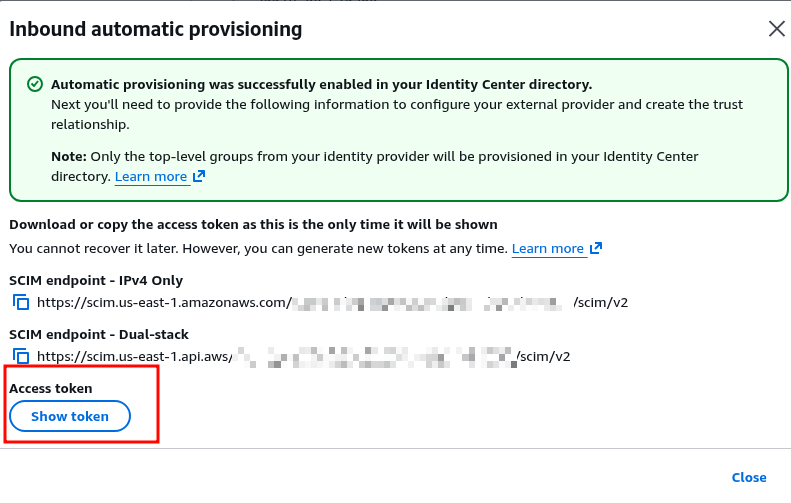The width and height of the screenshot is (791, 503).
Task: Click external link icon in the Note
Action: point(199,177)
